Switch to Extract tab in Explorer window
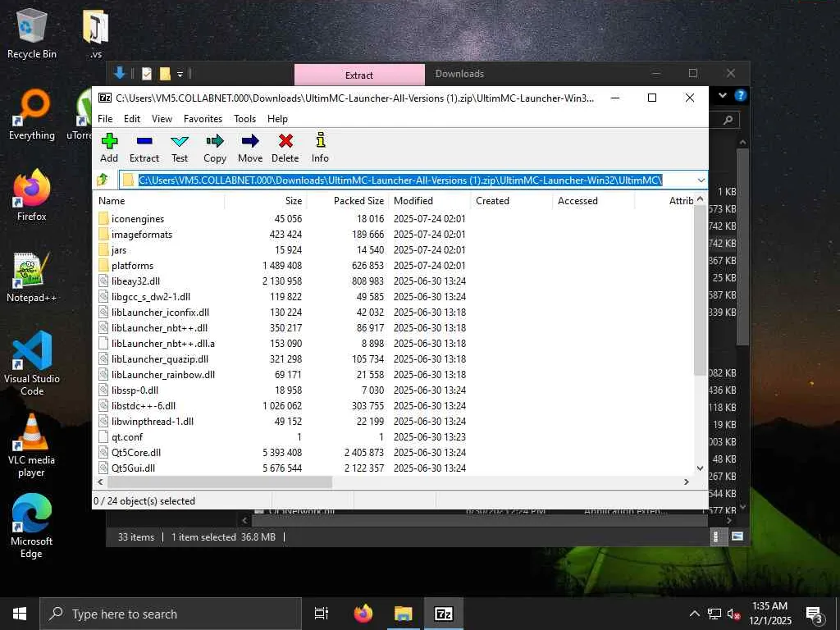Viewport: 840px width, 630px height. (x=359, y=75)
